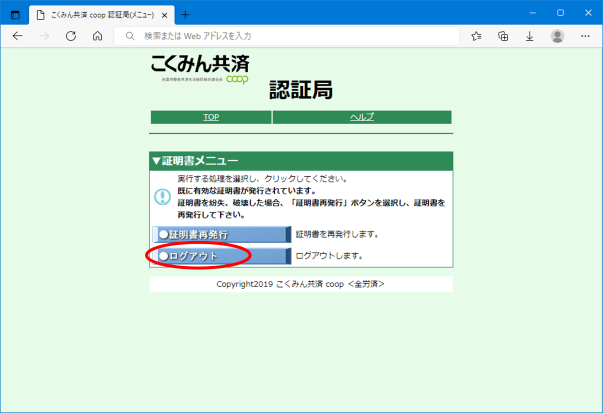Click the text 既に有効な証明書が発行されています。

(247, 191)
